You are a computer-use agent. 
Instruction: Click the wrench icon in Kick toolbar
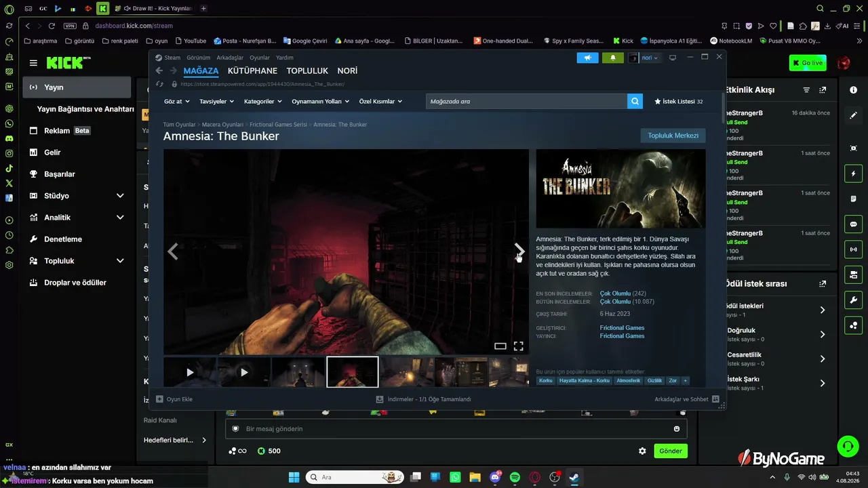coord(853,300)
